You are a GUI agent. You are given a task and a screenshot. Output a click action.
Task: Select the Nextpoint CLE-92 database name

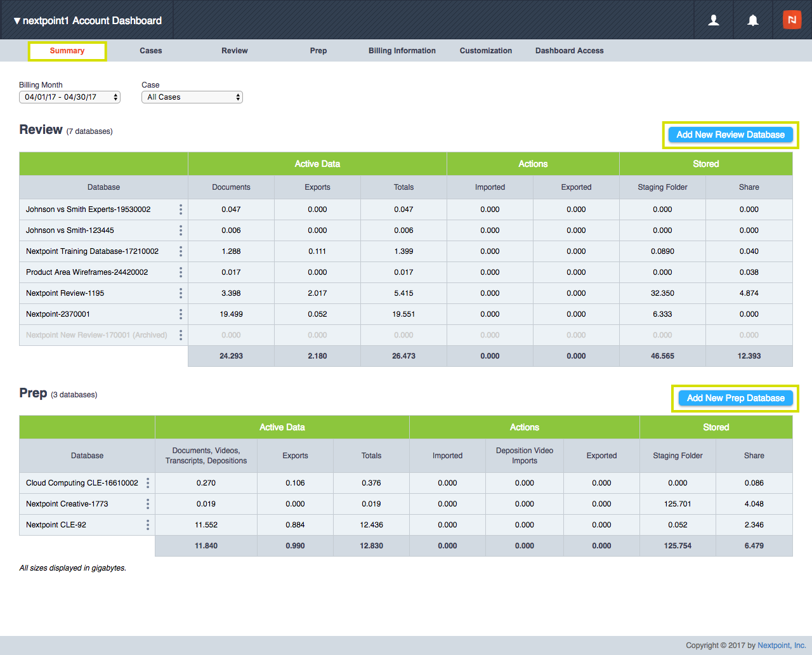click(56, 525)
